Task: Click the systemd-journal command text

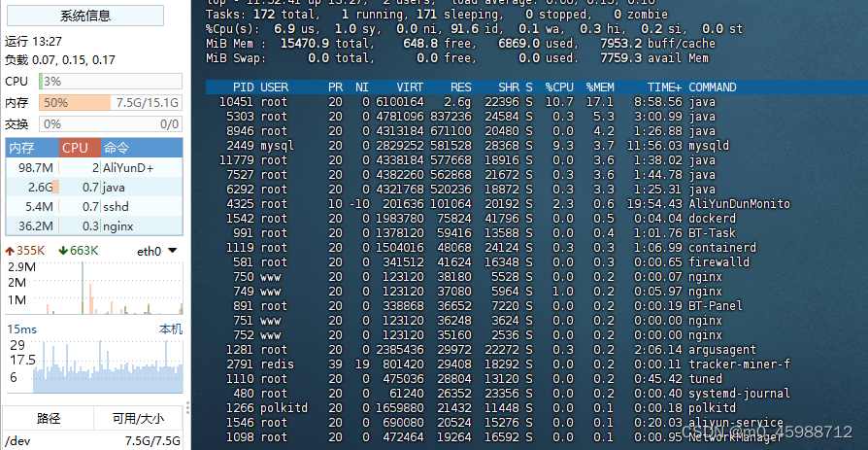Action: click(x=739, y=394)
